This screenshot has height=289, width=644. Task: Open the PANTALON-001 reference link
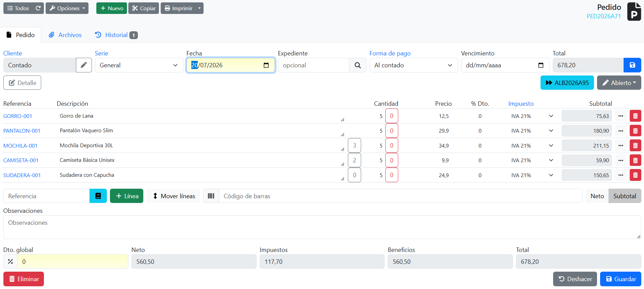22,131
